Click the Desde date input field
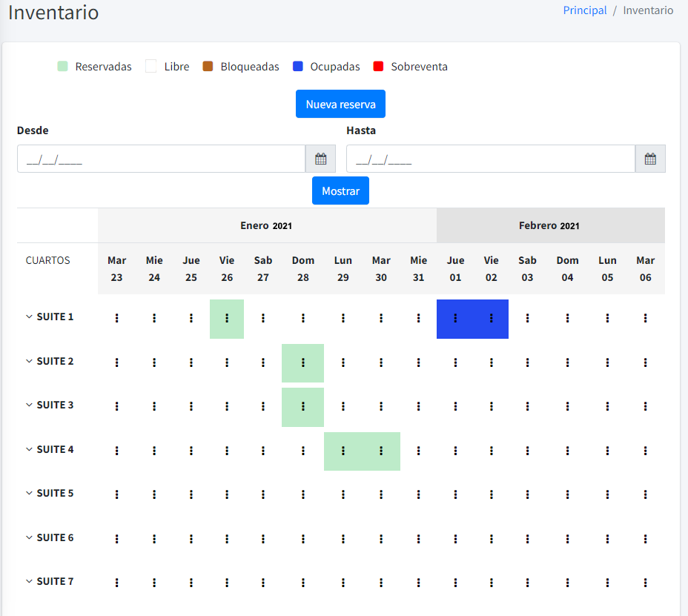 [x=161, y=159]
